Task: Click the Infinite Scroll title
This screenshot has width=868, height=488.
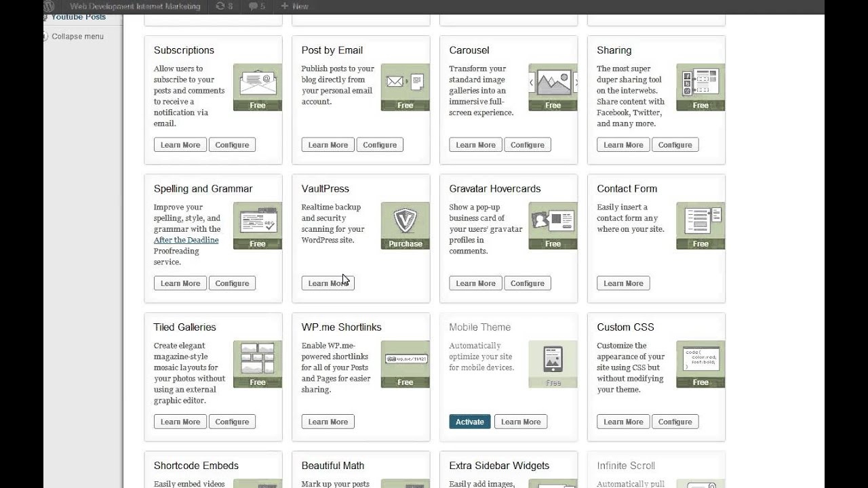Action: 627,466
